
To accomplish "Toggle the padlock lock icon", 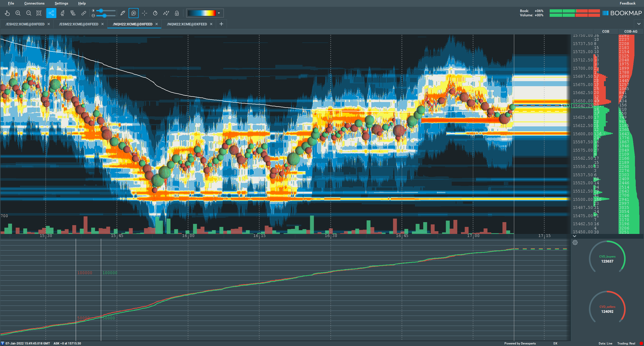I will click(x=177, y=13).
